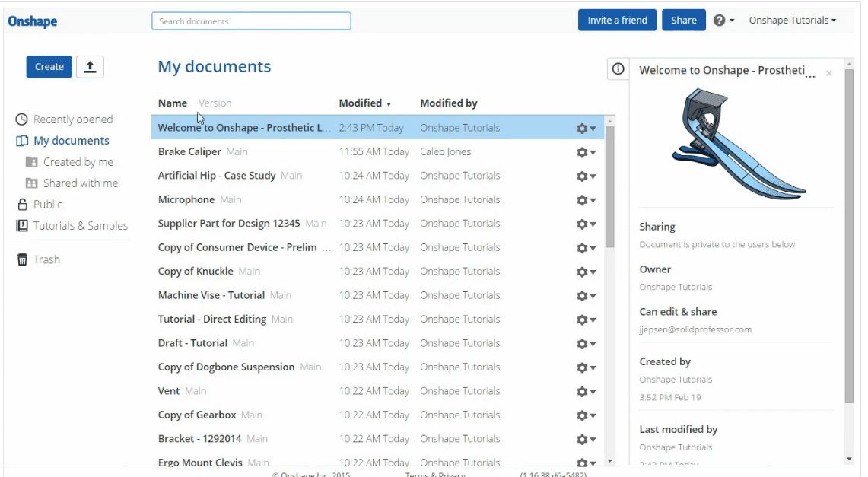Click the Share button
Screen dimensions: 868x477
684,20
